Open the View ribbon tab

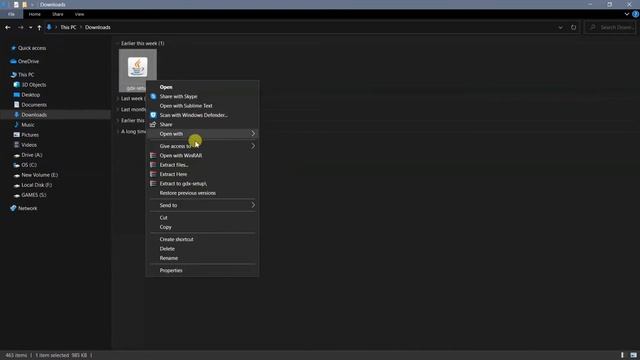point(79,14)
